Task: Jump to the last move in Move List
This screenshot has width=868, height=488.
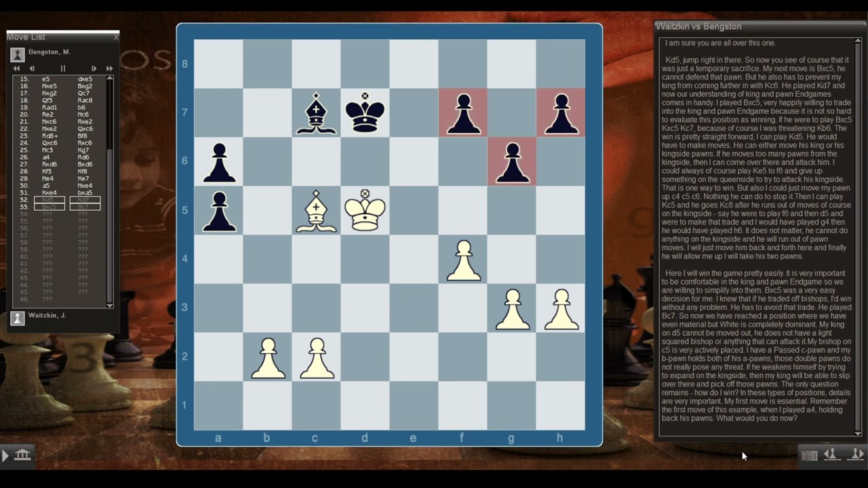Action: coord(109,68)
